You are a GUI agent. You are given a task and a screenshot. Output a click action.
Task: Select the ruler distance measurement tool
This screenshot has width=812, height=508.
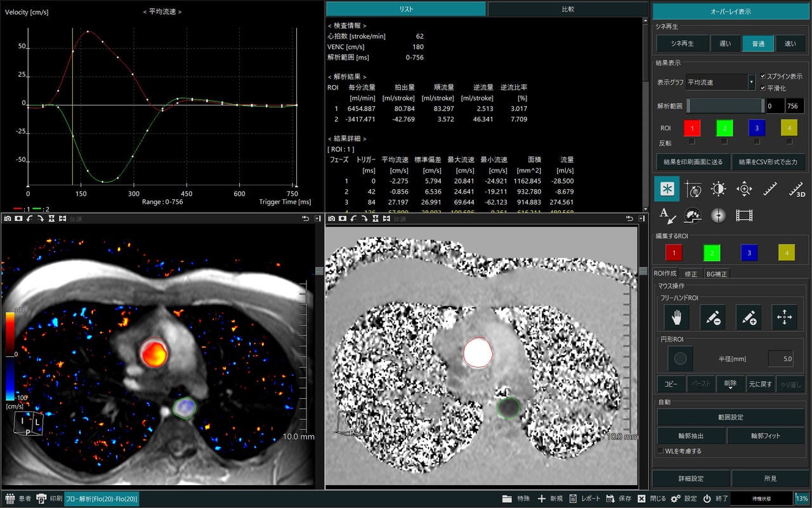(770, 189)
